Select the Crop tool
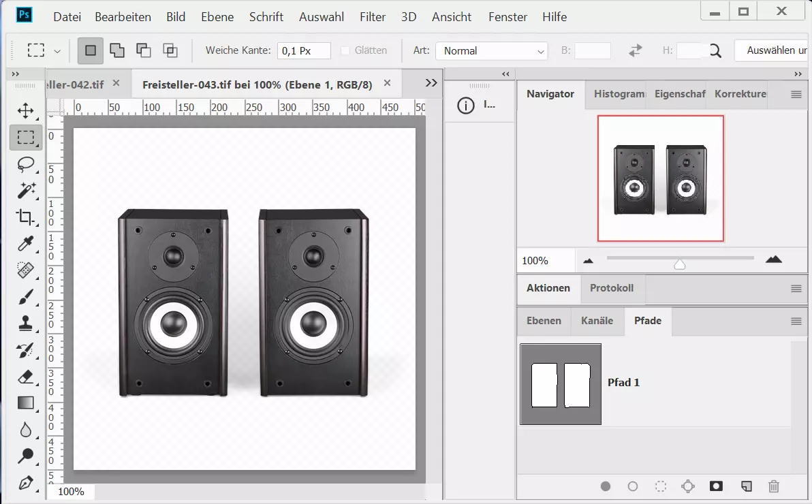 [26, 217]
